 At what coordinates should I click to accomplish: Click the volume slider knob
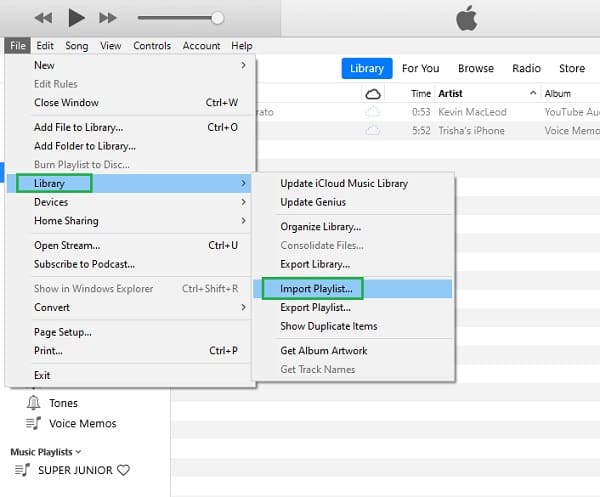[x=217, y=18]
